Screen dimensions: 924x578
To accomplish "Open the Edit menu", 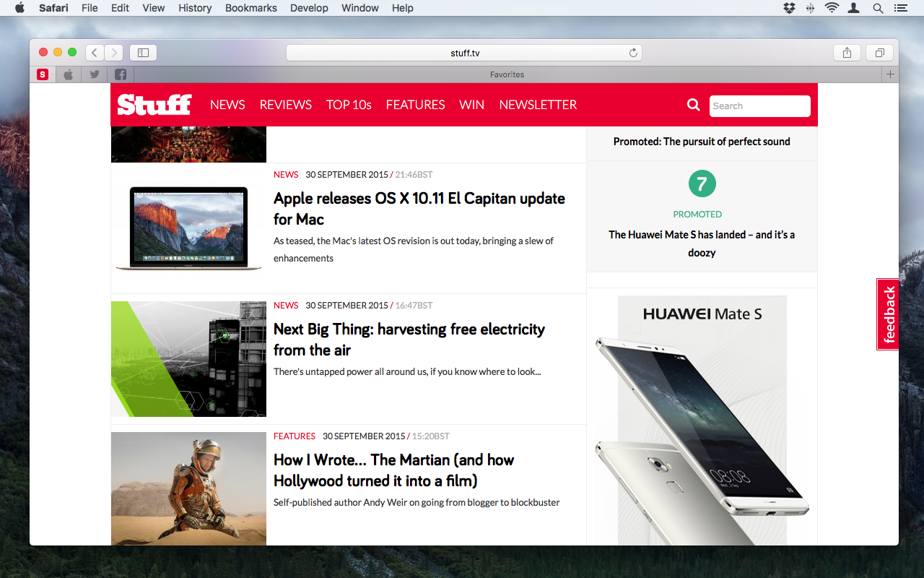I will pyautogui.click(x=120, y=8).
